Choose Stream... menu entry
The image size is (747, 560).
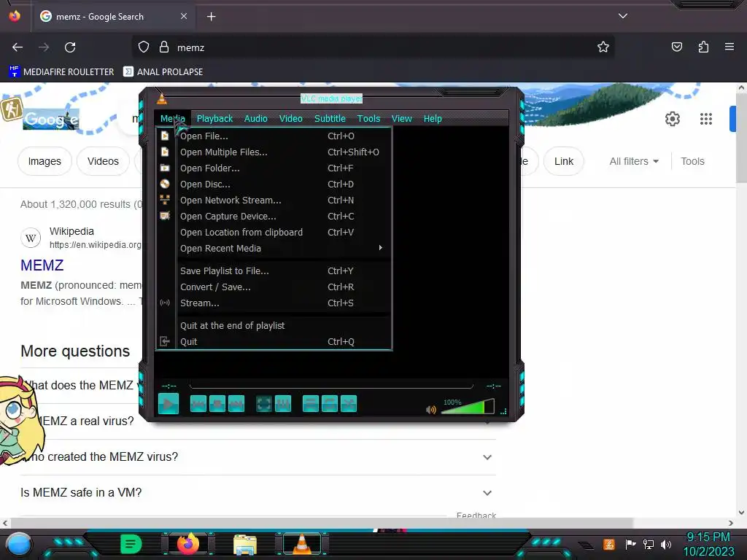tap(274, 303)
